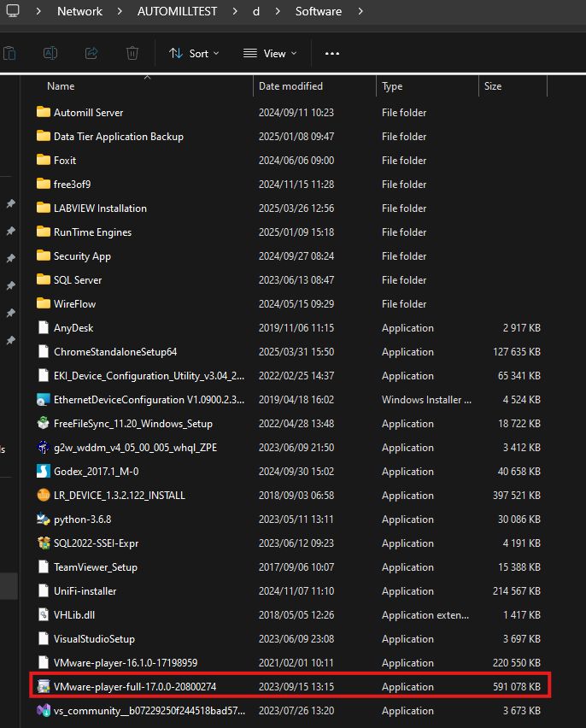Select VisualStudioSetup file name
The image size is (586, 728).
pos(94,639)
